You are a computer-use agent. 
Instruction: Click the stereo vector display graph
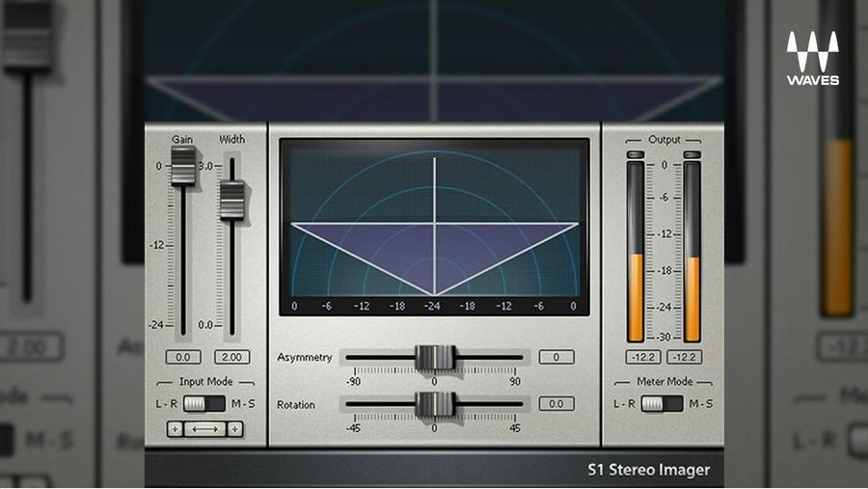(435, 227)
